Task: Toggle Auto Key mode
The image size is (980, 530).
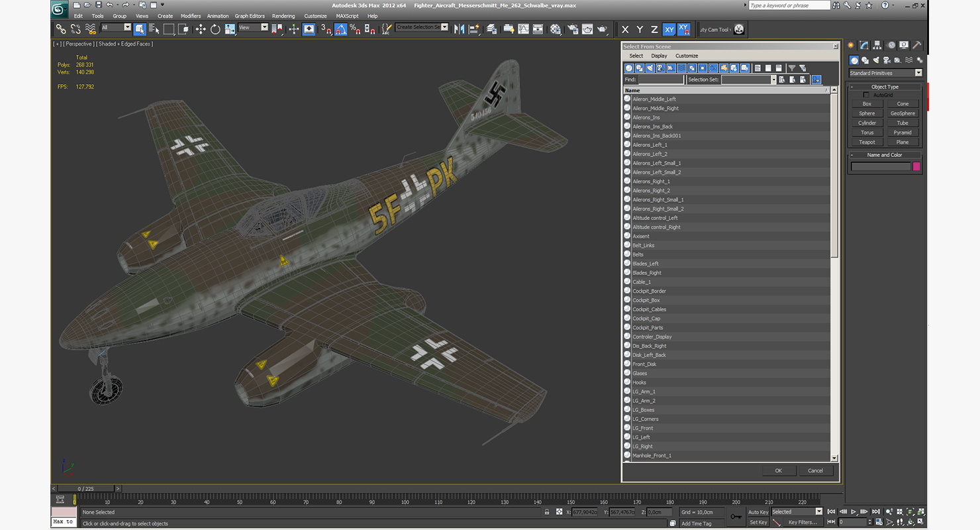Action: (758, 512)
